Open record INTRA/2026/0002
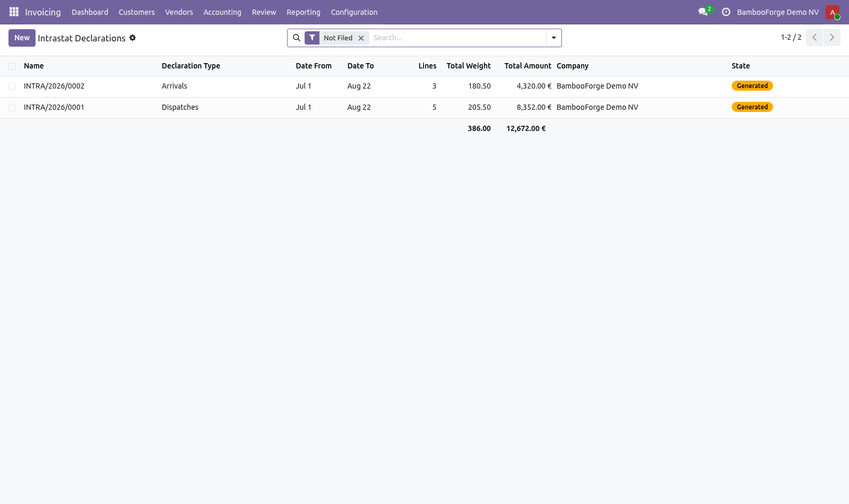The height and width of the screenshot is (504, 849). tap(54, 86)
